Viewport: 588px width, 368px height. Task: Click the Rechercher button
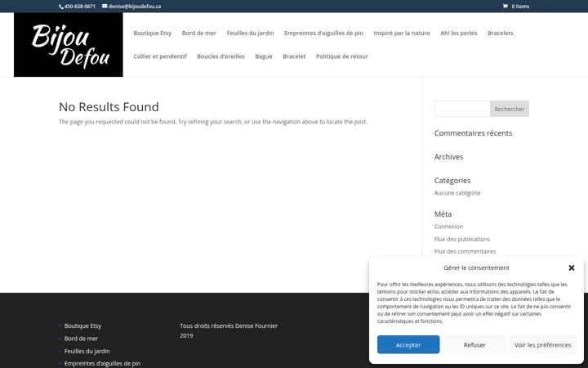pyautogui.click(x=510, y=109)
